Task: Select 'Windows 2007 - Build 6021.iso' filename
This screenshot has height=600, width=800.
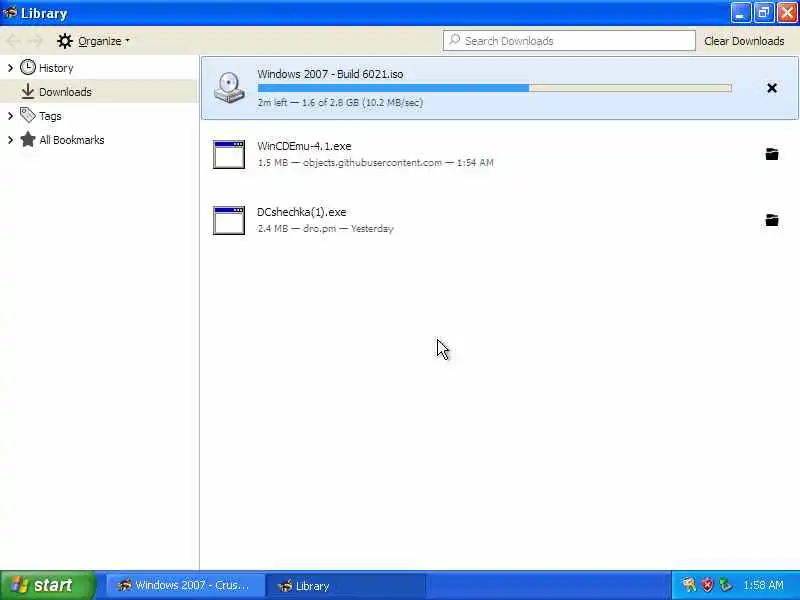Action: pyautogui.click(x=330, y=74)
